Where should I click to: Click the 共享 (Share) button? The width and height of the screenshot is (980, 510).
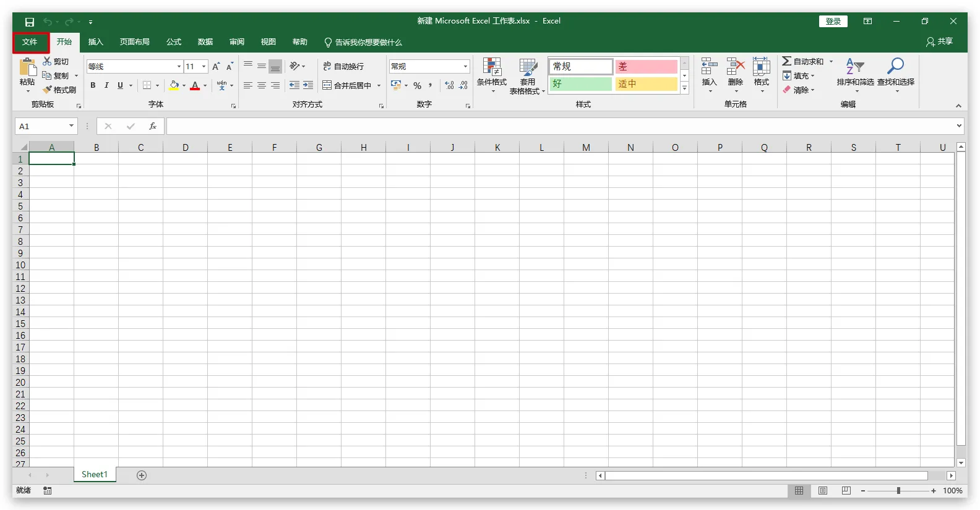pyautogui.click(x=939, y=41)
